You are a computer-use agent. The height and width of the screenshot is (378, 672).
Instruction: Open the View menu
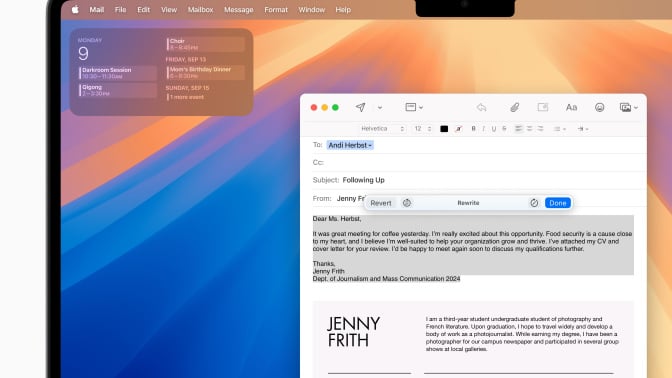click(169, 9)
